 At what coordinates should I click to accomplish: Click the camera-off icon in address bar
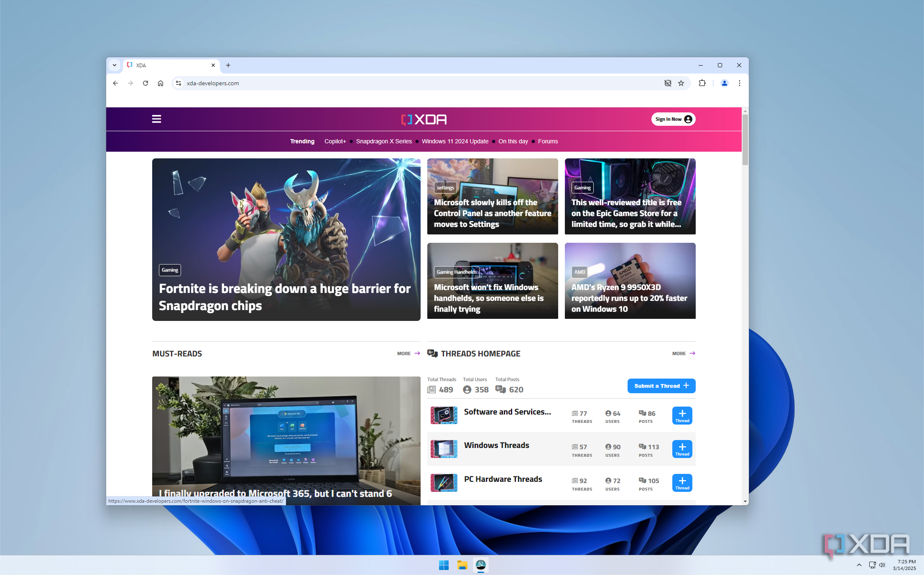[668, 83]
